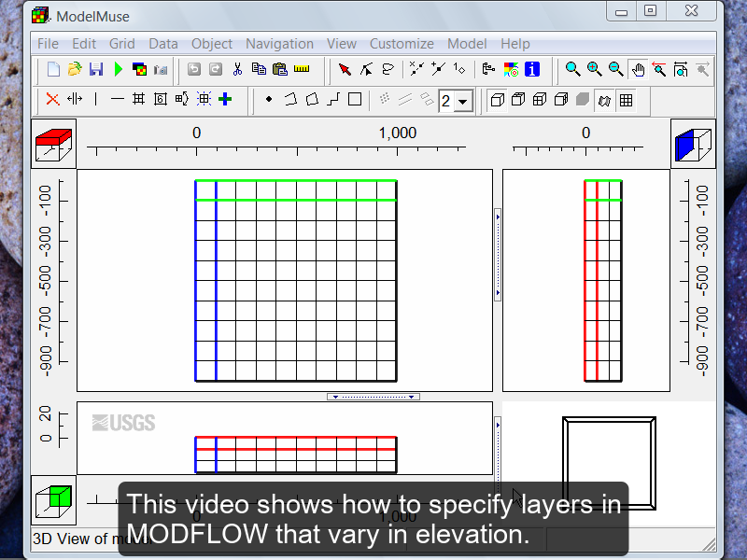Open the layer number dropdown arrow
Screen dimensions: 747x560
coord(462,102)
